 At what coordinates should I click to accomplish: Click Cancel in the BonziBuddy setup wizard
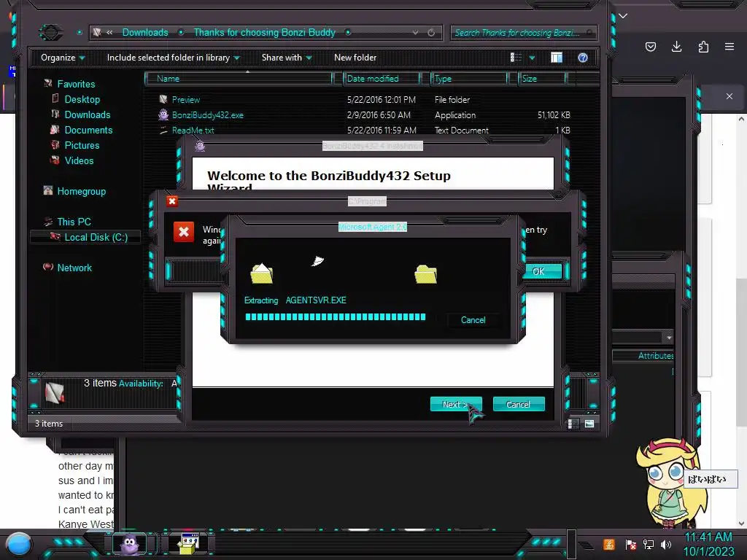click(519, 404)
